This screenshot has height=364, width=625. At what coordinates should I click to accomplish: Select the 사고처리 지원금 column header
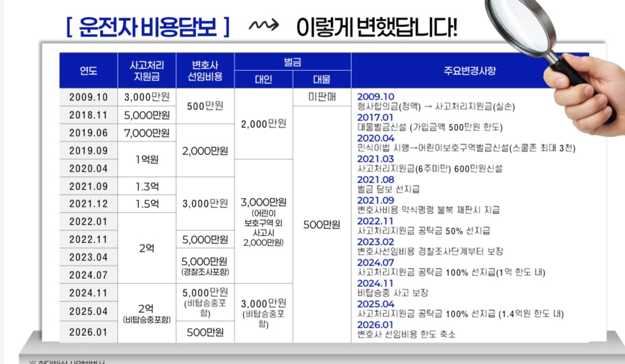coord(146,71)
